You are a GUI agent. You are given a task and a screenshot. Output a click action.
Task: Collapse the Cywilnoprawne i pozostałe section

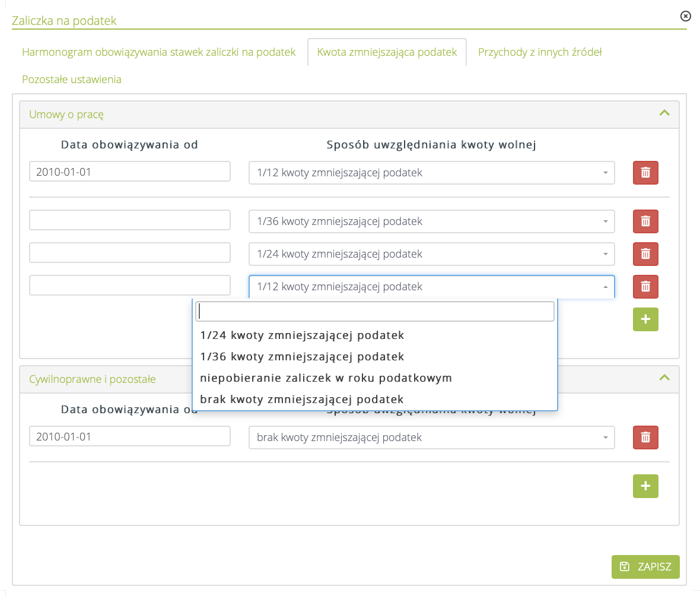(664, 378)
